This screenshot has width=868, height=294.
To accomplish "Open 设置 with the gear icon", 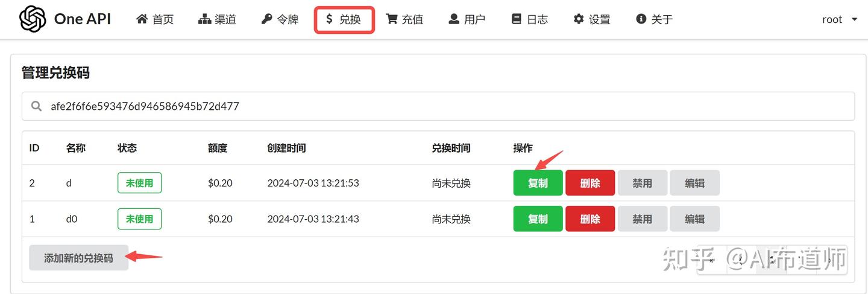I will pos(579,19).
